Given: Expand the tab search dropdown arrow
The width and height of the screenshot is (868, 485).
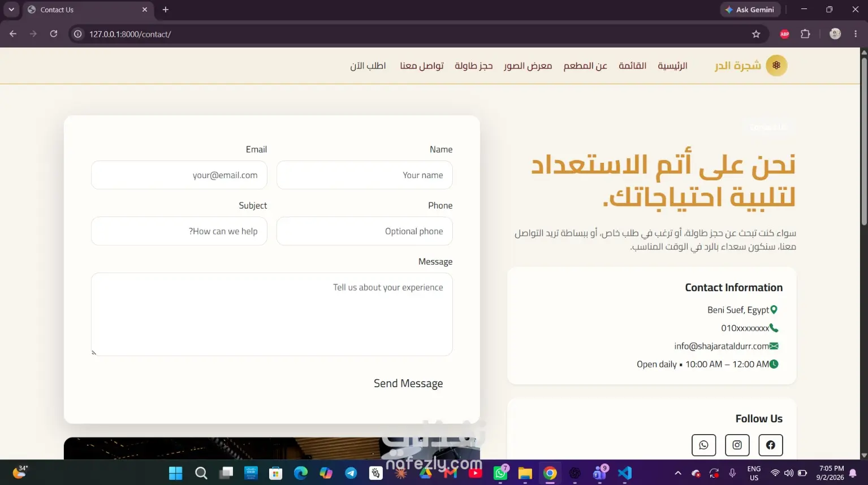Looking at the screenshot, I should (x=11, y=10).
